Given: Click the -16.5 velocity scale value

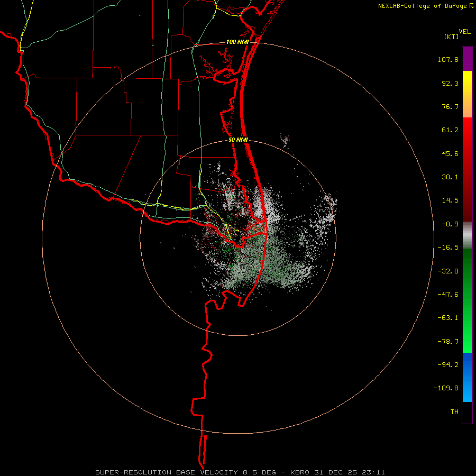Looking at the screenshot, I should 448,248.
